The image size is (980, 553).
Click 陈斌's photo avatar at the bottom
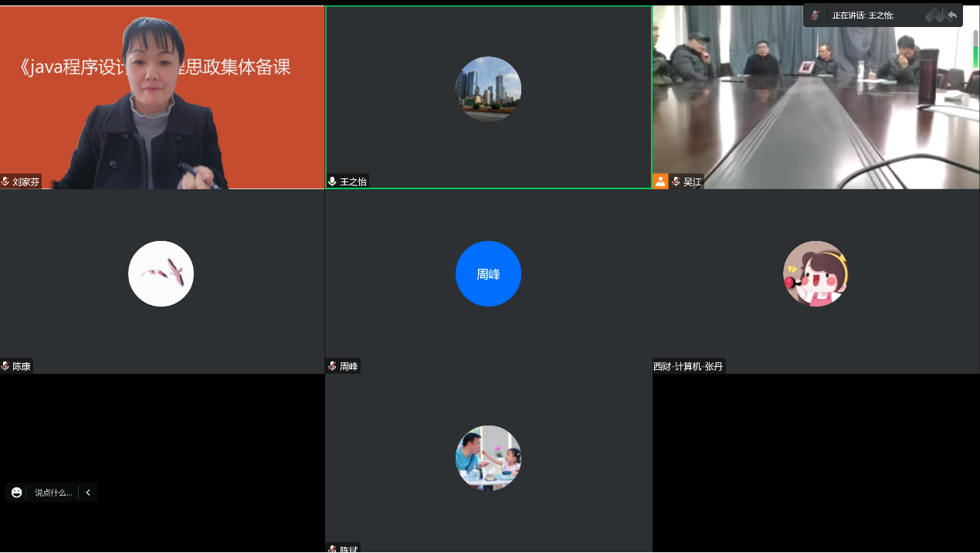point(488,458)
